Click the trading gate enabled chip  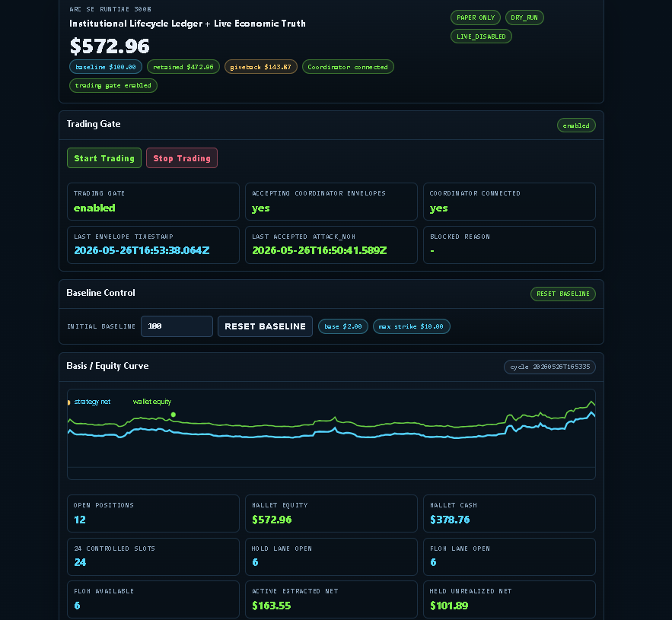[113, 85]
